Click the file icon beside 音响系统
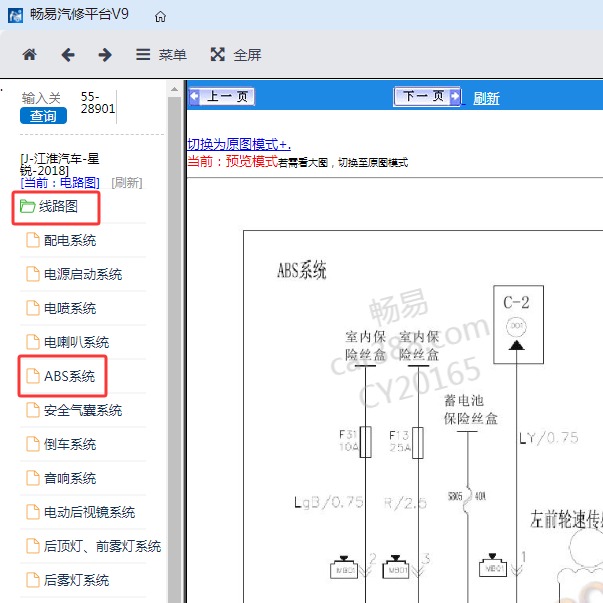The image size is (603, 603). pyautogui.click(x=33, y=478)
